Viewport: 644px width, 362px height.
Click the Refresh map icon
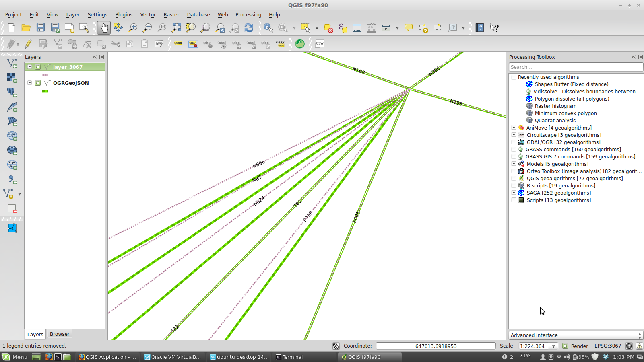249,28
